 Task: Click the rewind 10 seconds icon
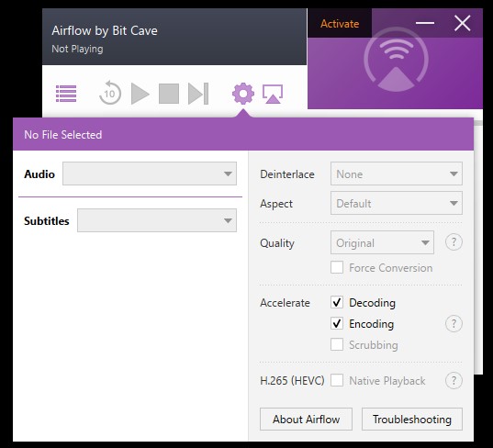pyautogui.click(x=110, y=93)
